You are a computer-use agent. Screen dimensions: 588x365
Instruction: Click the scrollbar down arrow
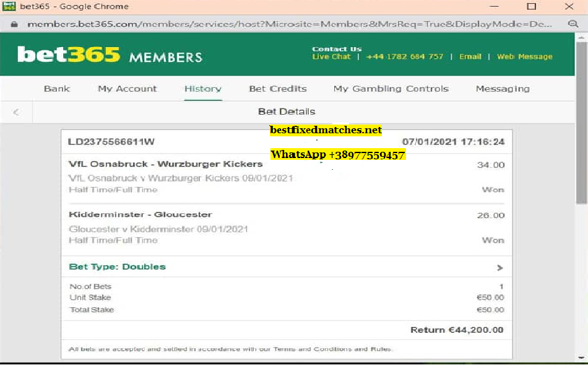(581, 358)
